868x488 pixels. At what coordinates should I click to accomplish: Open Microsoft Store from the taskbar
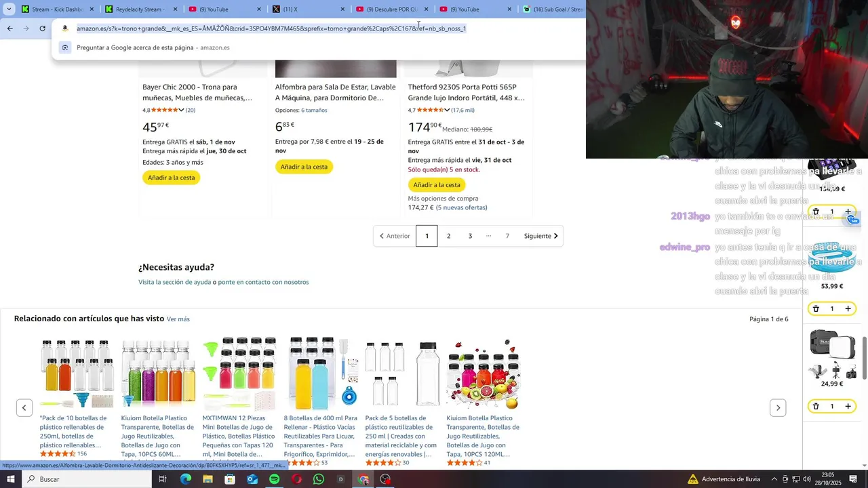coord(230,479)
